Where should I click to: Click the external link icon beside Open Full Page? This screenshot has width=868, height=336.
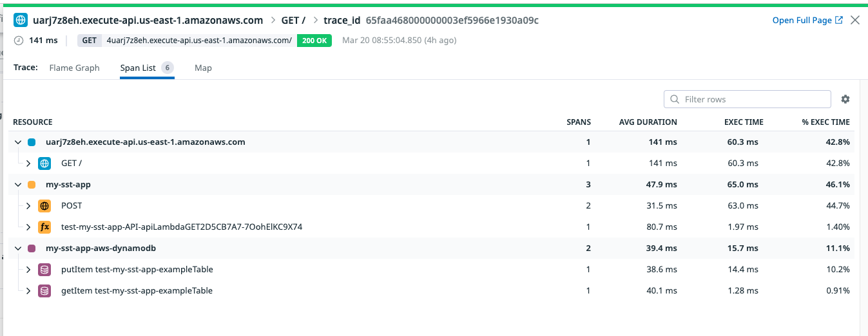point(839,20)
